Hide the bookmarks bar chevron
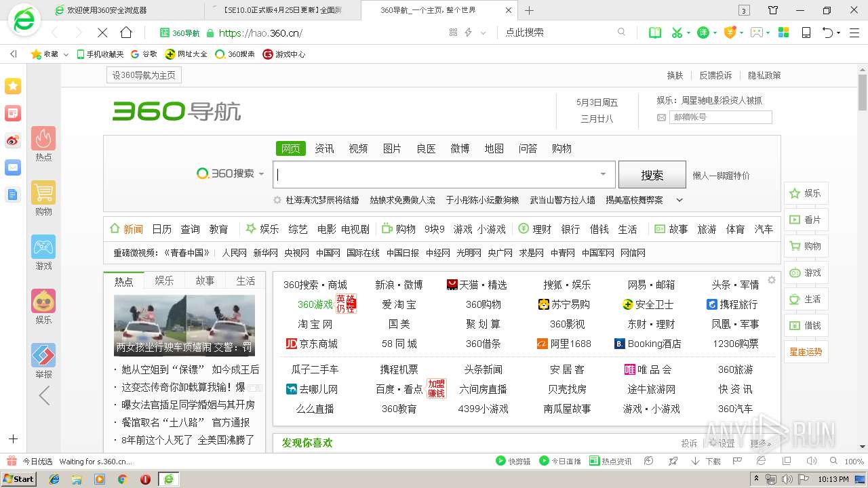868x488 pixels. tap(14, 54)
